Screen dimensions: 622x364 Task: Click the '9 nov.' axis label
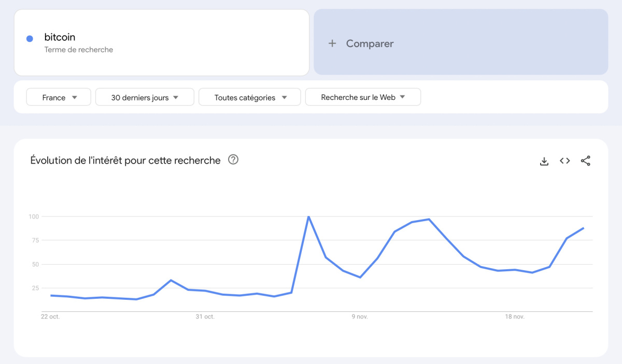point(360,316)
